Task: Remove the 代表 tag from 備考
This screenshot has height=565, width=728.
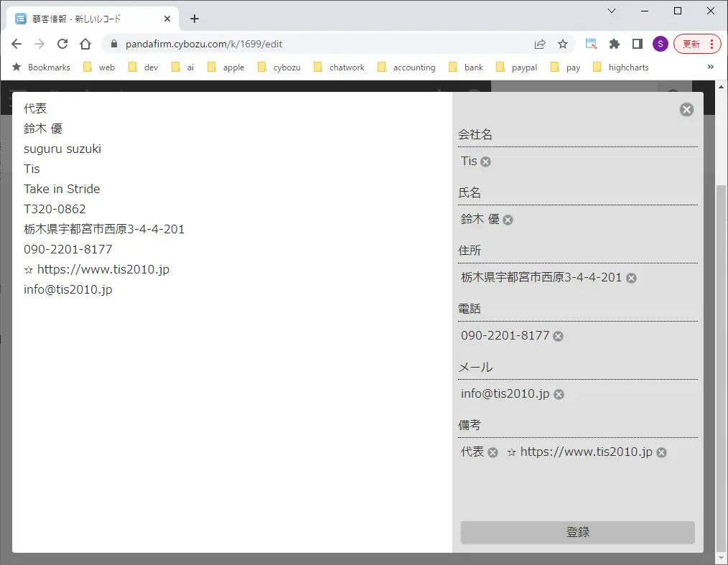Action: pyautogui.click(x=493, y=452)
